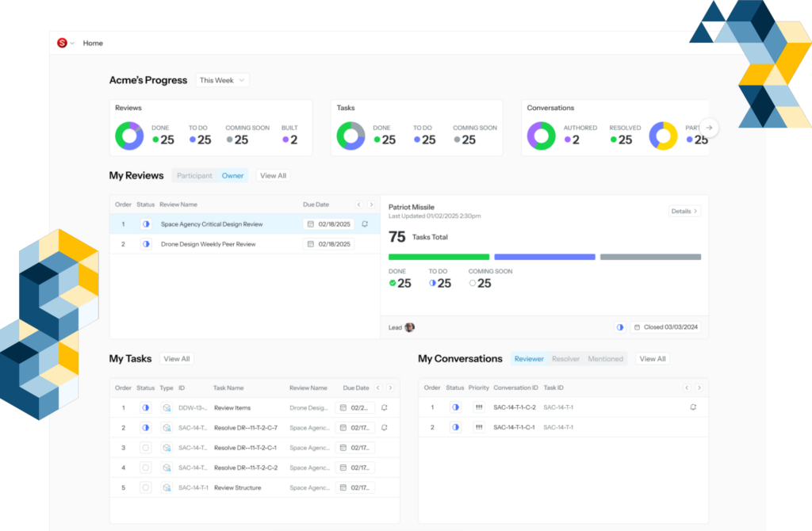Toggle status of Review Structure task
Screen dimensions: 812x531
[x=145, y=488]
